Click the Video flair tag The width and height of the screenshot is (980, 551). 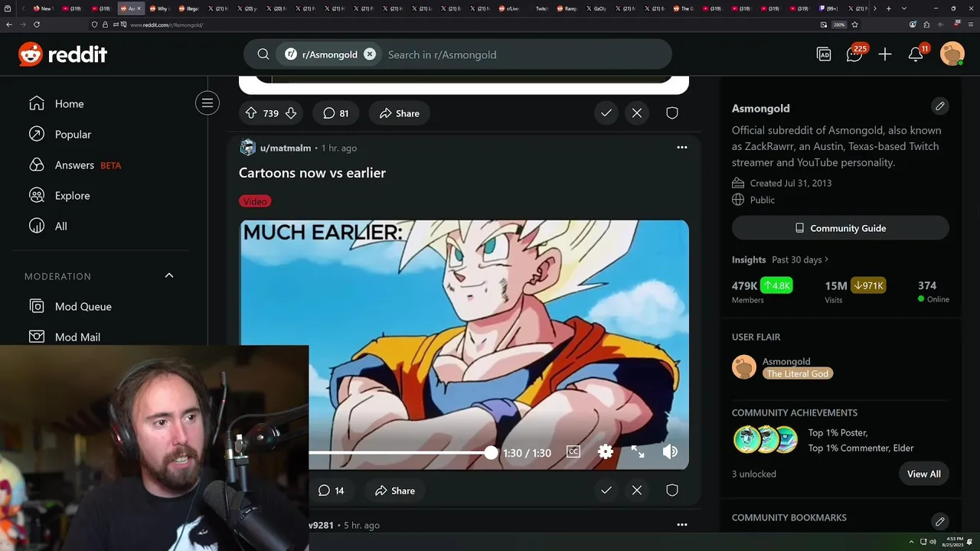(x=255, y=201)
